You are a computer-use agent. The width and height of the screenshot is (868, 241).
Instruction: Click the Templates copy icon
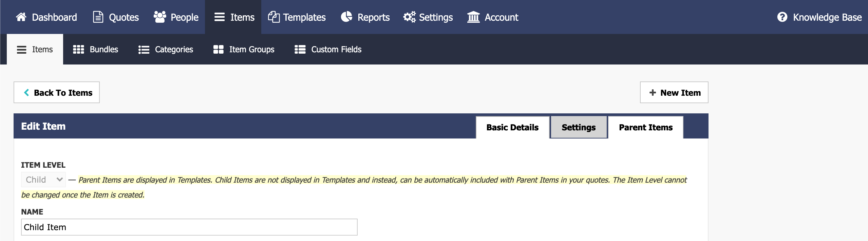(x=274, y=17)
